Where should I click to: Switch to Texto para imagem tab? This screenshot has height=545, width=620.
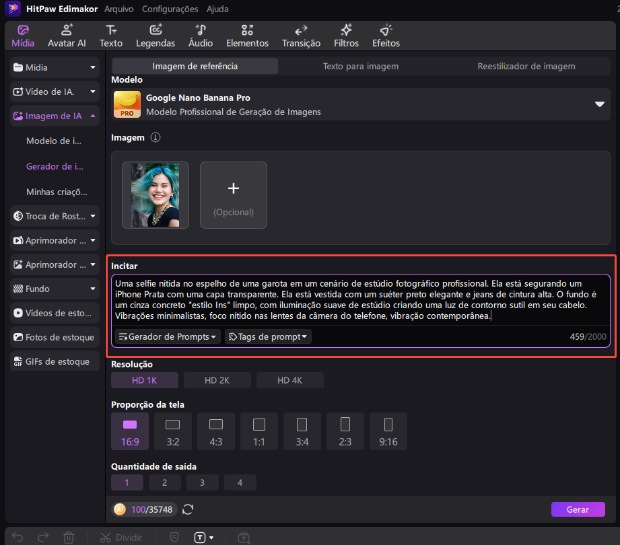(361, 66)
